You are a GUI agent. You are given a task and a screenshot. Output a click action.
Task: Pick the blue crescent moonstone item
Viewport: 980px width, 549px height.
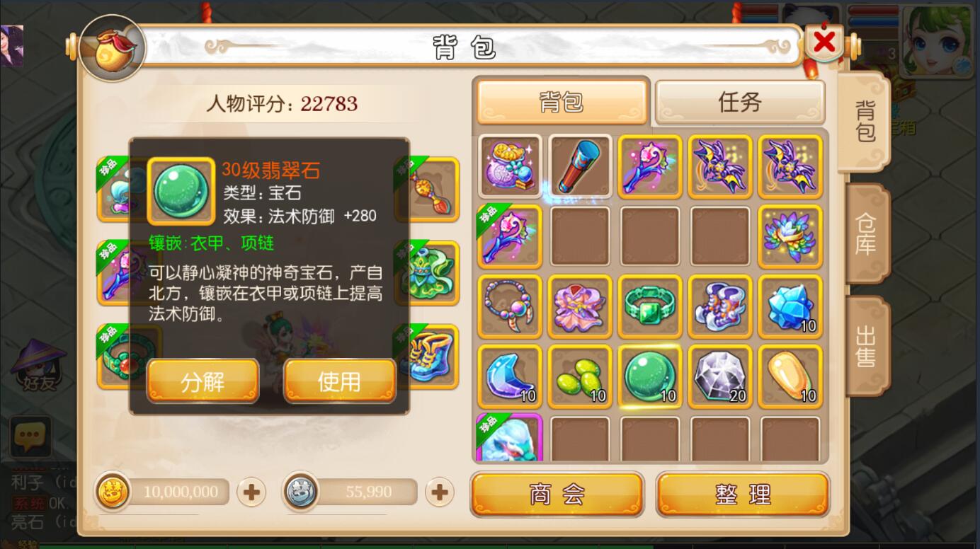click(x=510, y=376)
